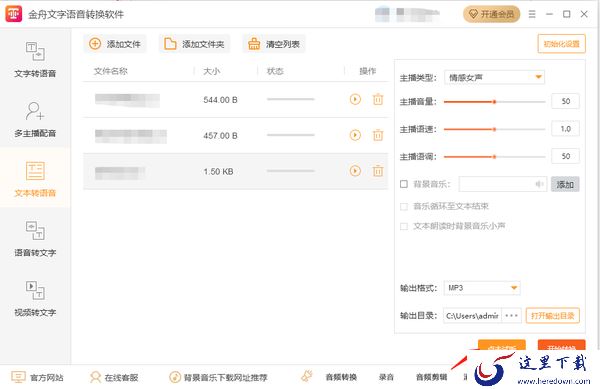Click the 状态 column header
Image resolution: width=600 pixels, height=389 pixels.
point(275,71)
